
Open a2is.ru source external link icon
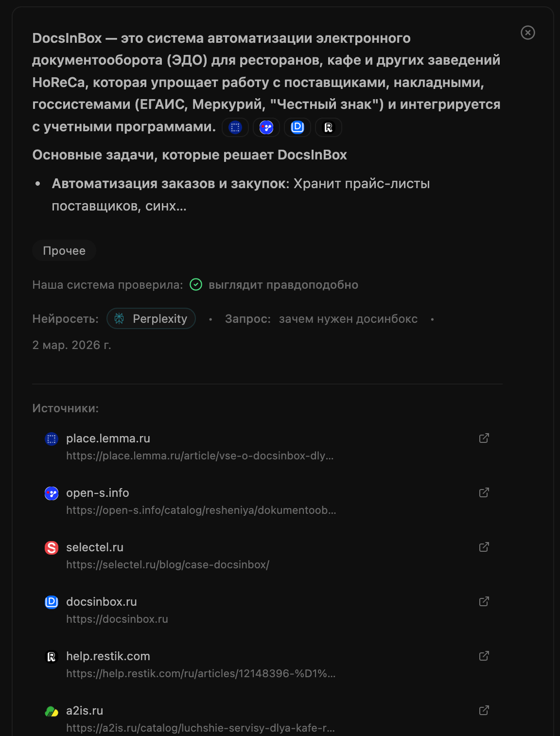pos(484,710)
